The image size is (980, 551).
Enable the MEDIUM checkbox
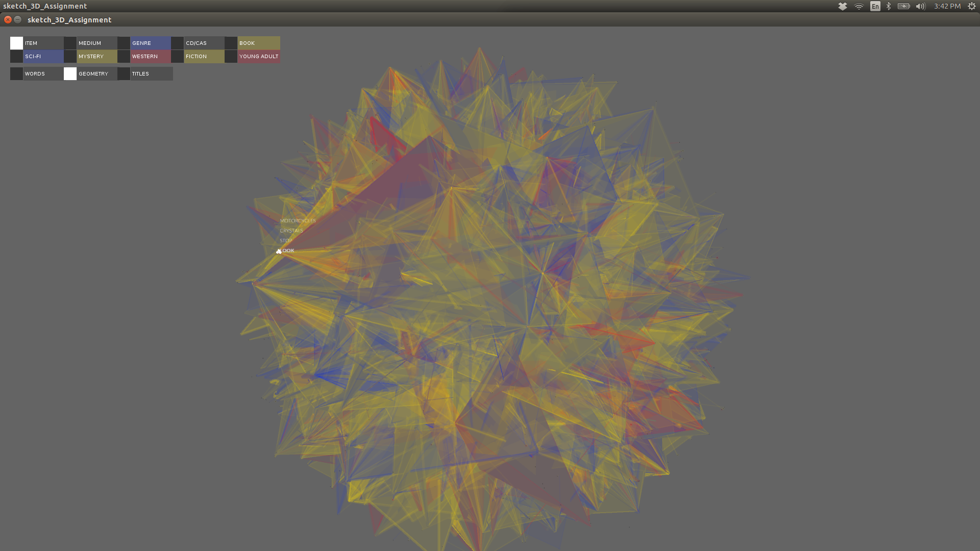70,43
